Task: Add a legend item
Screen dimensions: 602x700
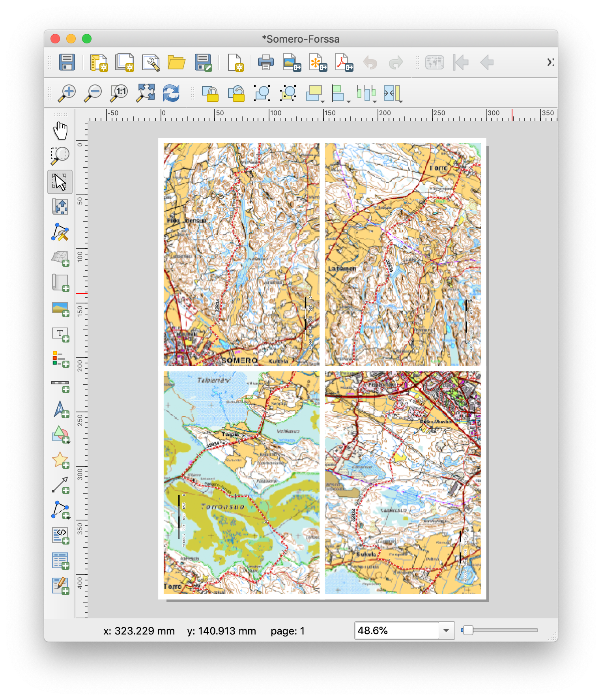Action: point(60,359)
